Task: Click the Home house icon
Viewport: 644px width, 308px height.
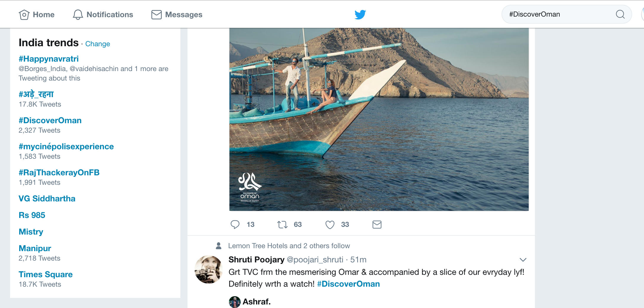Action: point(24,15)
